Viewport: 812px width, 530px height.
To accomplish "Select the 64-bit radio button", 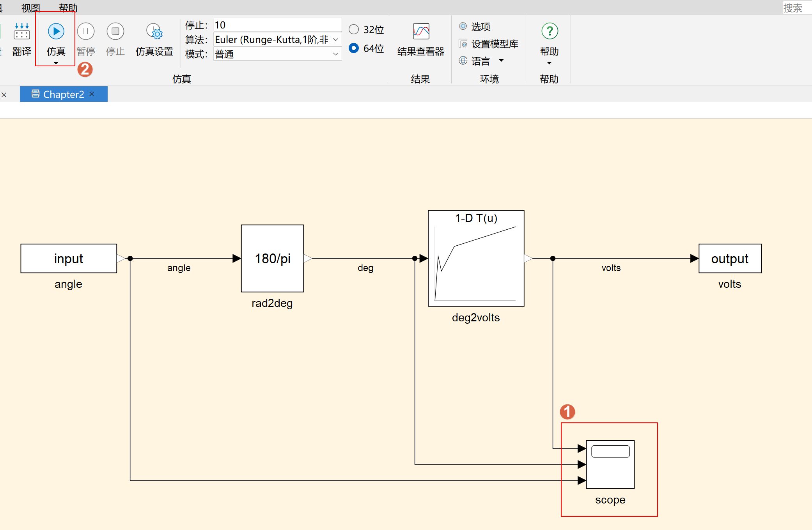I will pyautogui.click(x=354, y=48).
